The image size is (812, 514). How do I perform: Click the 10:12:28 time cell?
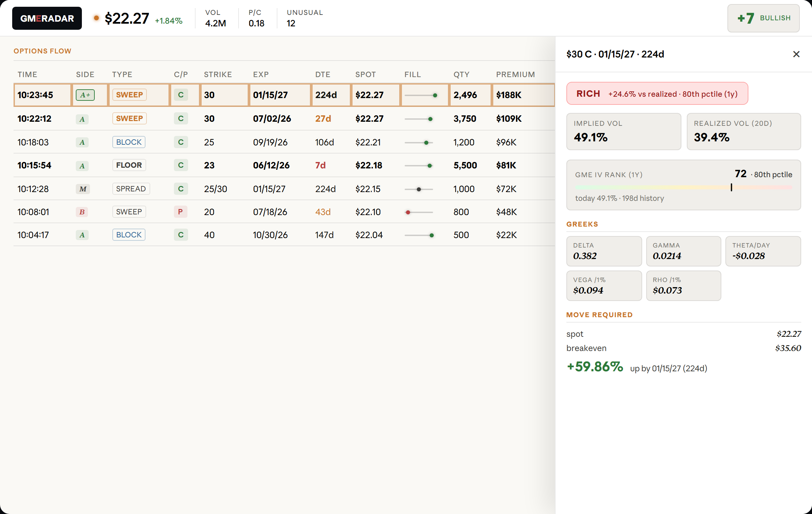pos(33,189)
